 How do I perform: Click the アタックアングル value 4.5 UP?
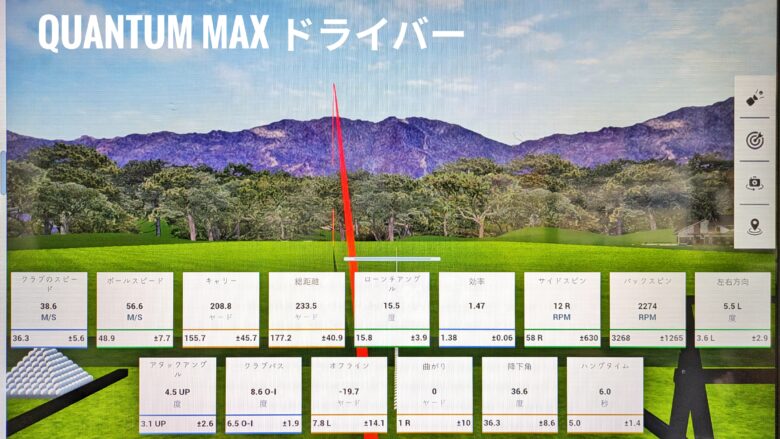[178, 392]
